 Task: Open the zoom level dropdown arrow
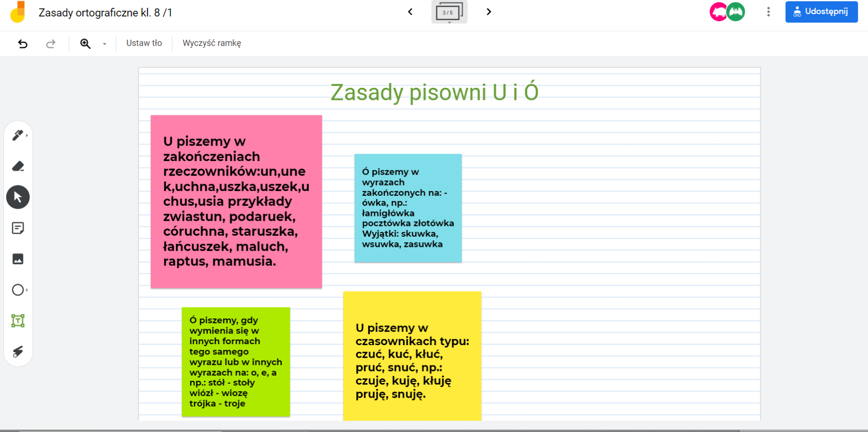[x=104, y=44]
